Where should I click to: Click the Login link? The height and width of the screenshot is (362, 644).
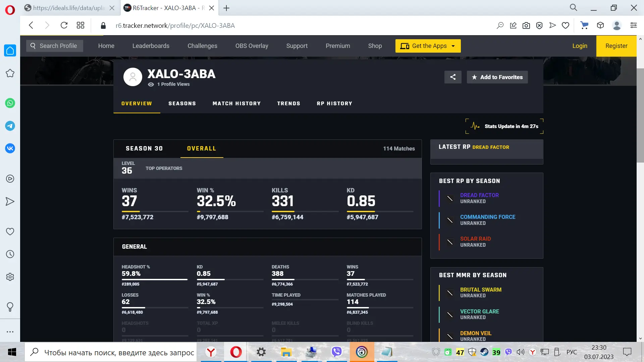[580, 46]
